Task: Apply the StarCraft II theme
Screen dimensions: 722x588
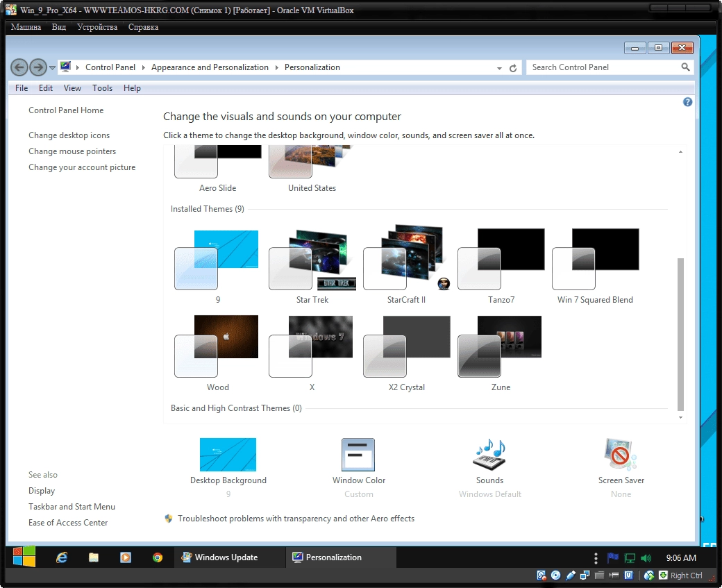Action: (407, 264)
